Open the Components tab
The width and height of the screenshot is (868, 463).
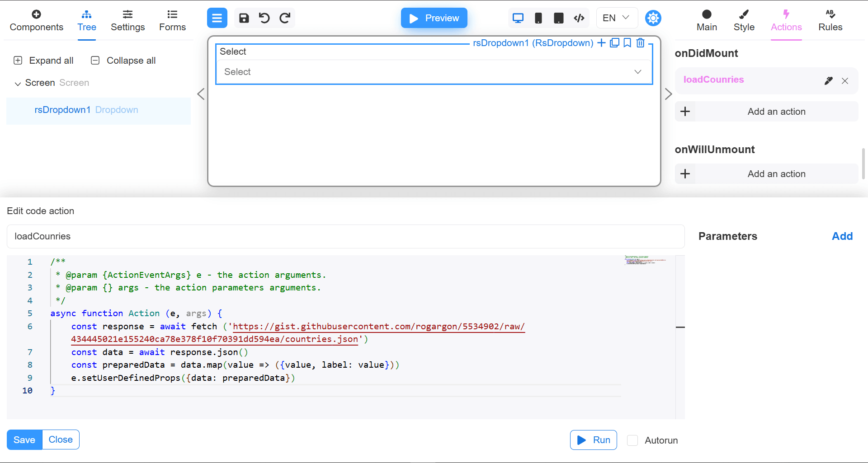36,21
